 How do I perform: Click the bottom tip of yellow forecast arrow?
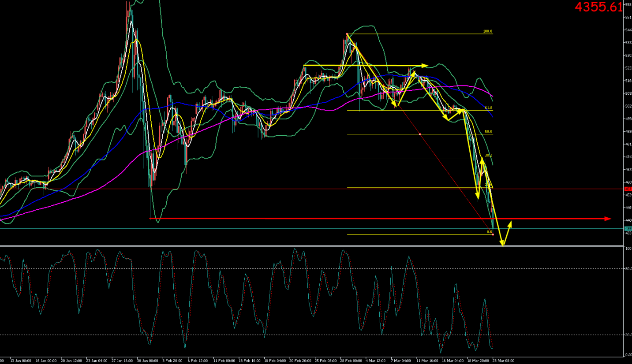[502, 245]
